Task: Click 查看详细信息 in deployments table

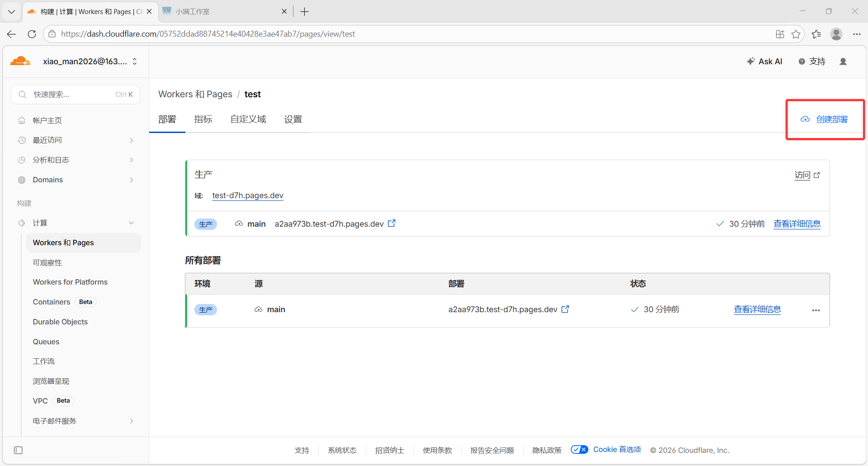Action: point(757,309)
